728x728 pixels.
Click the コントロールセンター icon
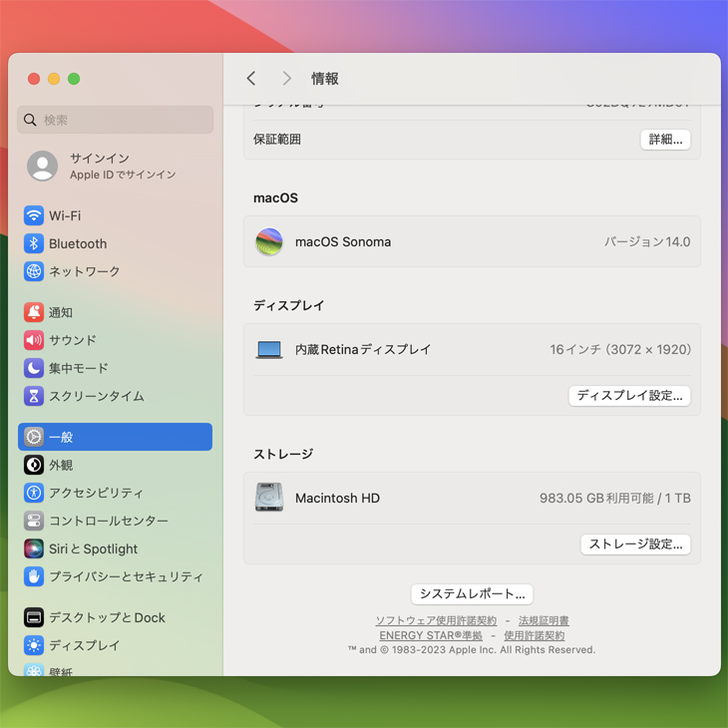pos(34,521)
